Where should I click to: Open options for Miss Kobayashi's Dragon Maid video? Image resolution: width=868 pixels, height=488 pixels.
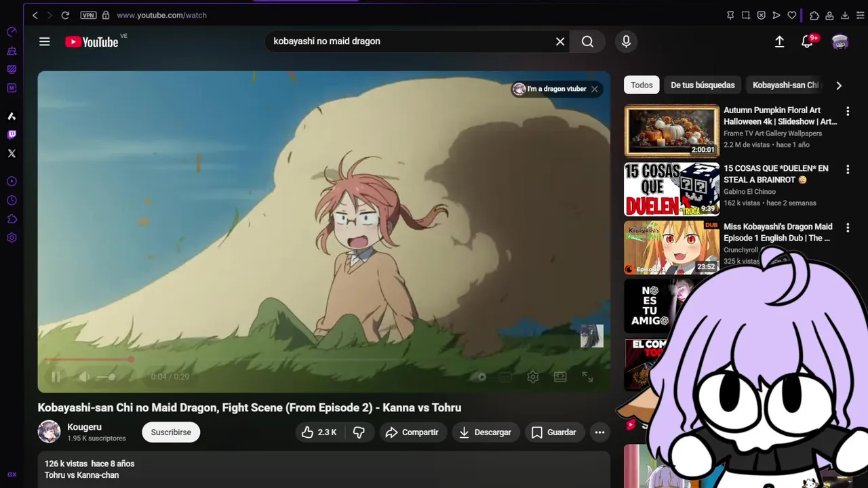(x=848, y=228)
